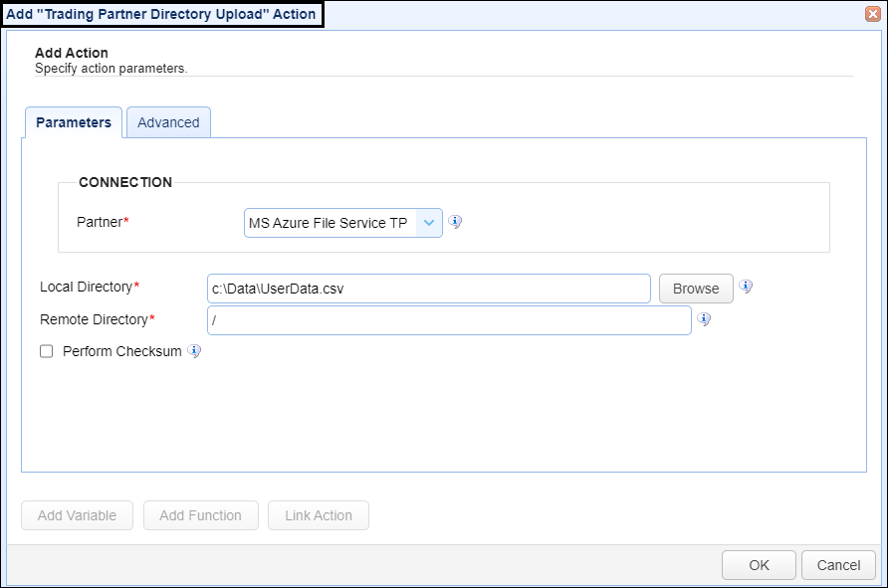Click the Remote Directory info icon
This screenshot has width=888, height=588.
pos(704,319)
